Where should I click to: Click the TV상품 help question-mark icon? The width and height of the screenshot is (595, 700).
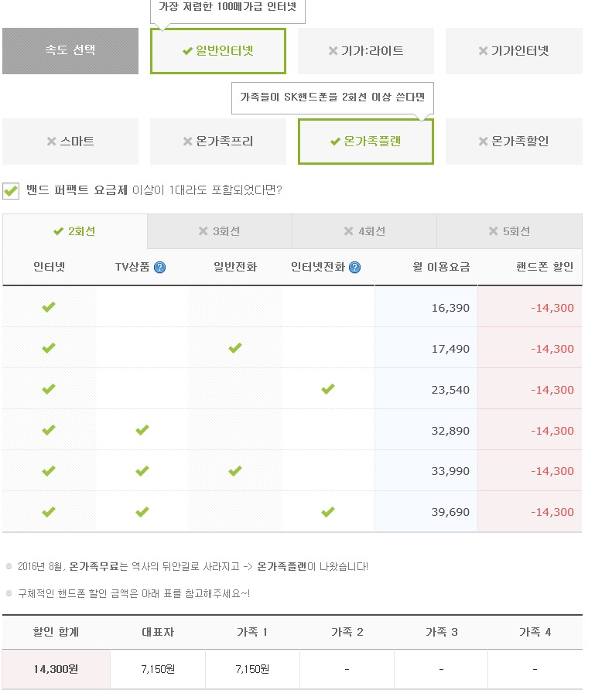[160, 268]
